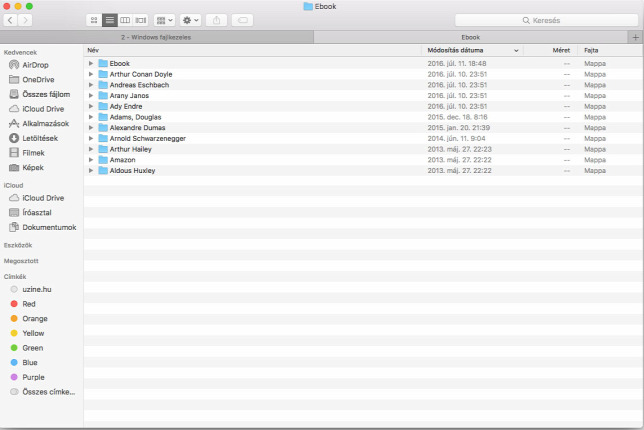Select the Arthur Conan Doyle folder name
The width and height of the screenshot is (644, 430).
click(141, 74)
